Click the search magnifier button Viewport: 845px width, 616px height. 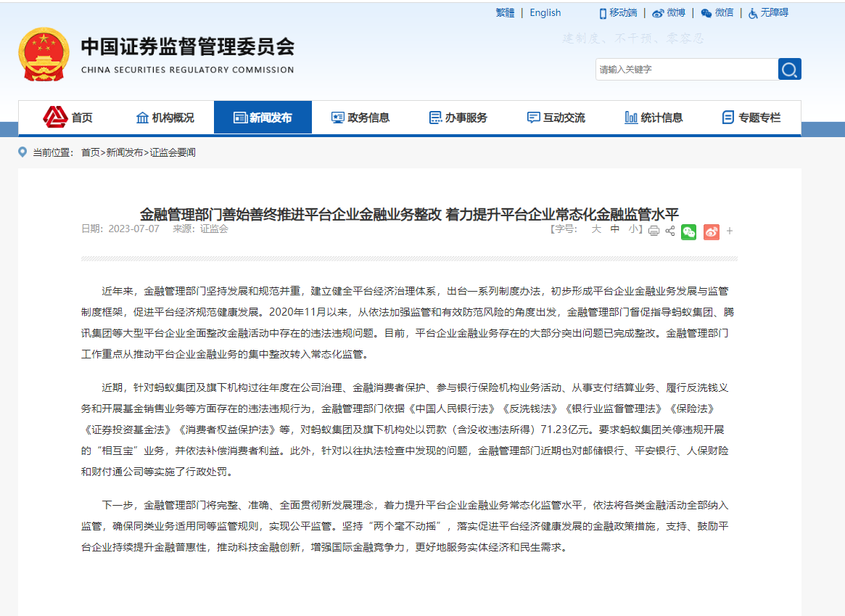(x=789, y=69)
